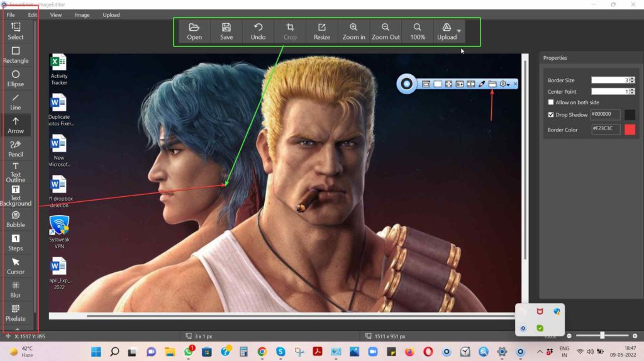Switch to the Pencil tool
The image size is (644, 361).
(16, 148)
